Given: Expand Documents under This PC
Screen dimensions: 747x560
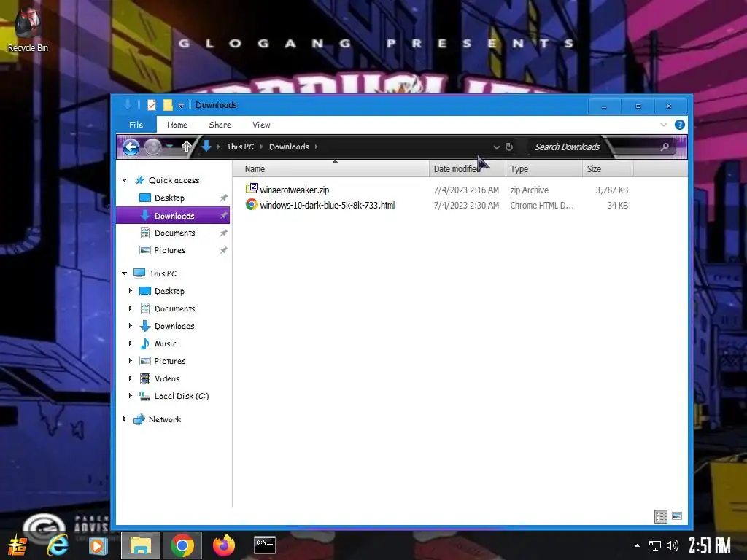Looking at the screenshot, I should pos(131,308).
